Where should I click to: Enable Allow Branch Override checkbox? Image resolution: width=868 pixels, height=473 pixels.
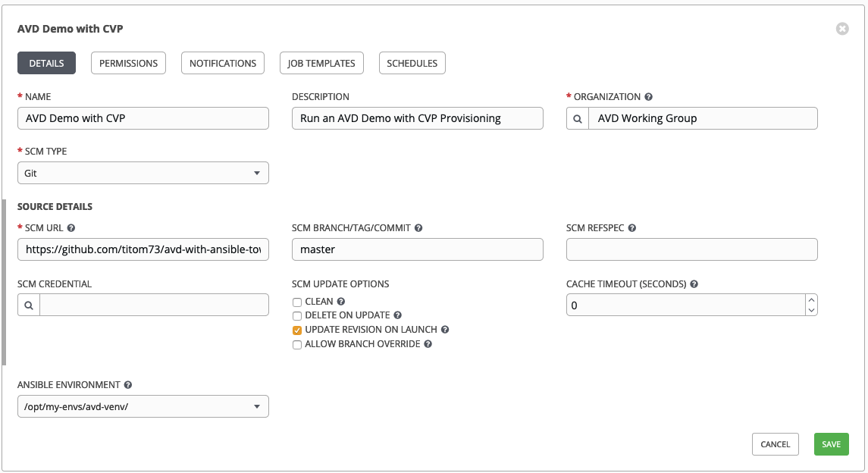(297, 344)
